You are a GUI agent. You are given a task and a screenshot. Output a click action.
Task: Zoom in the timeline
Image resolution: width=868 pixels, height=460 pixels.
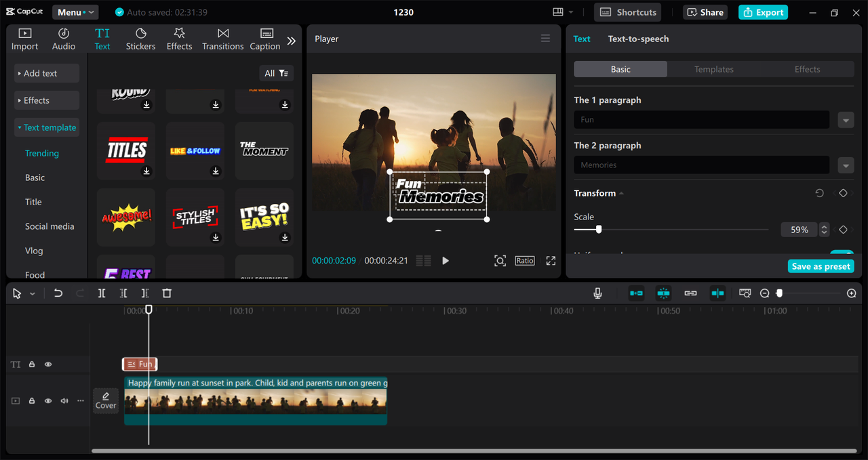coord(852,293)
